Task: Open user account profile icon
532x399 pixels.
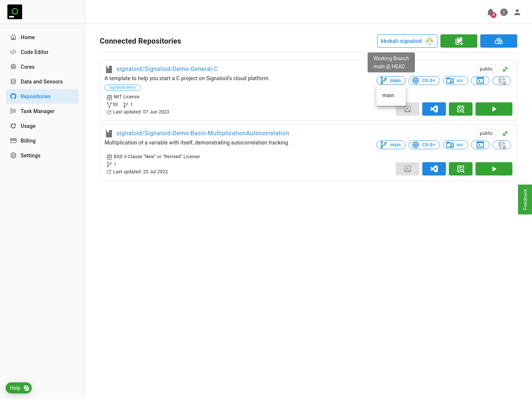Action: [517, 13]
